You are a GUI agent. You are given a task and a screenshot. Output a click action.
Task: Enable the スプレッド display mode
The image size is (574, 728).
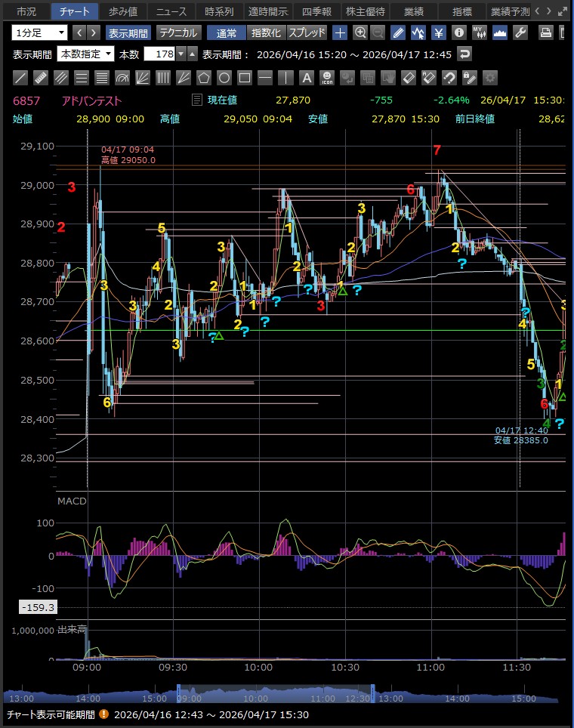point(307,32)
